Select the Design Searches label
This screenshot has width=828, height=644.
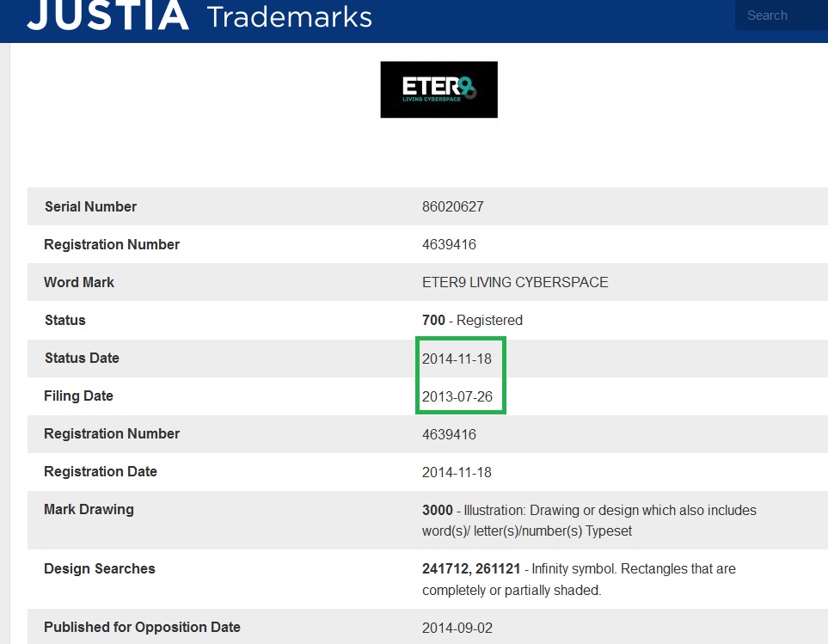99,568
